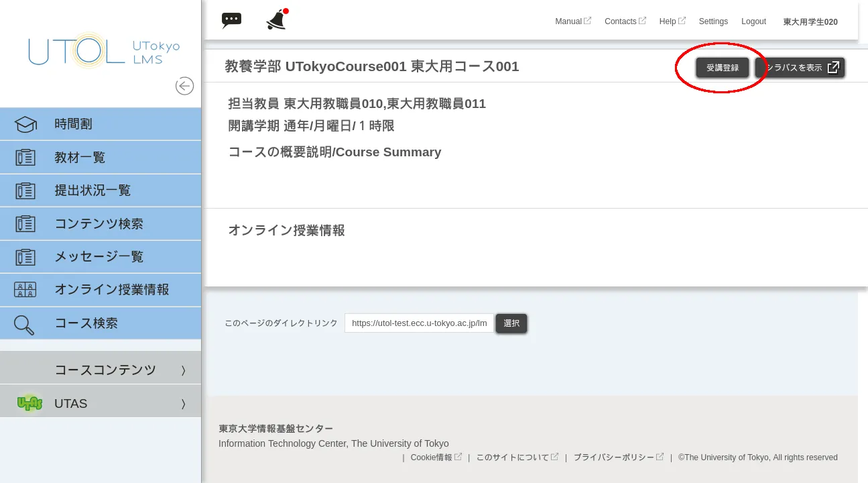The height and width of the screenshot is (483, 868).
Task: Select メッセージ一覧 in the sidebar
Action: pos(99,256)
